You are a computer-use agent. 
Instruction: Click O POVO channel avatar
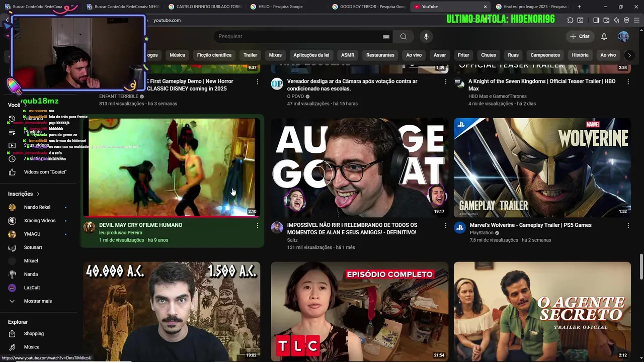pyautogui.click(x=277, y=83)
